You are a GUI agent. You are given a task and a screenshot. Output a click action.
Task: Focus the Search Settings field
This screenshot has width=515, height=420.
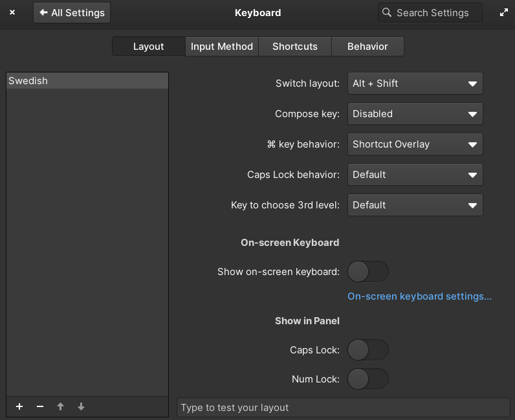[430, 13]
